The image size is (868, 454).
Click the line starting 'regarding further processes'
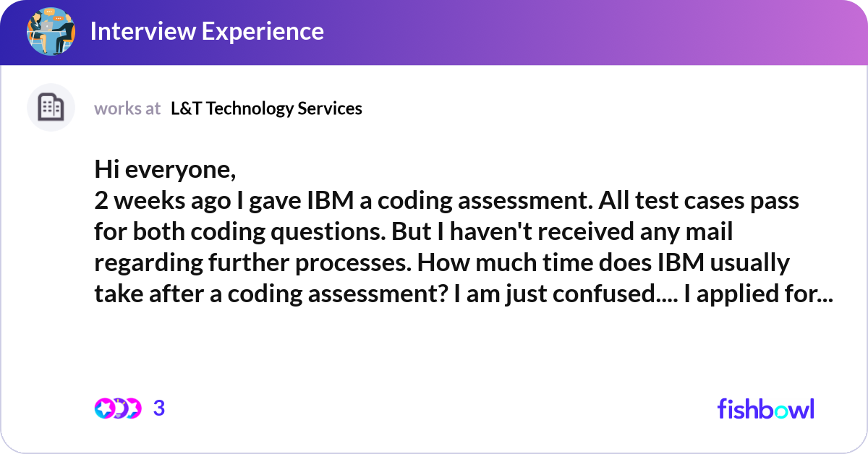(x=441, y=262)
